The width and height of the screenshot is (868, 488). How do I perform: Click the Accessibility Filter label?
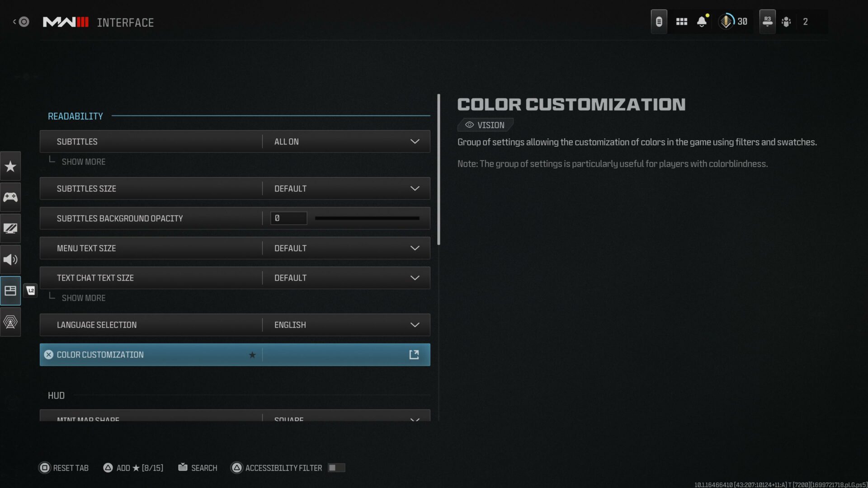pos(283,468)
